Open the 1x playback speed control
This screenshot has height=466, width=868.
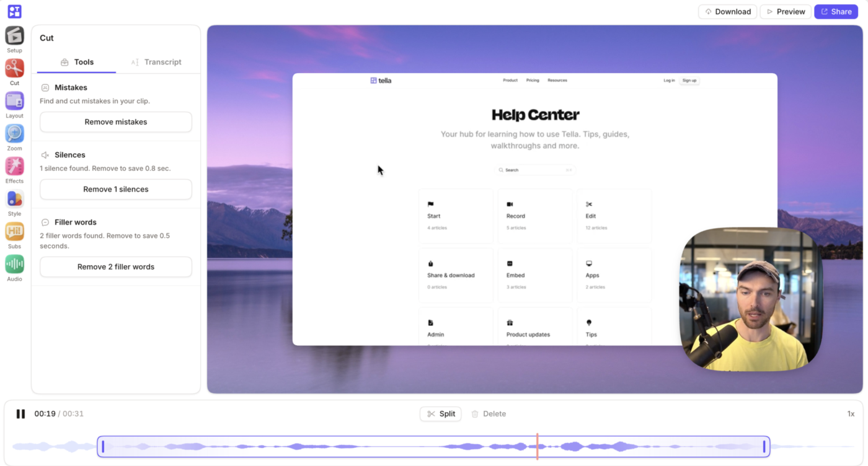(x=851, y=414)
